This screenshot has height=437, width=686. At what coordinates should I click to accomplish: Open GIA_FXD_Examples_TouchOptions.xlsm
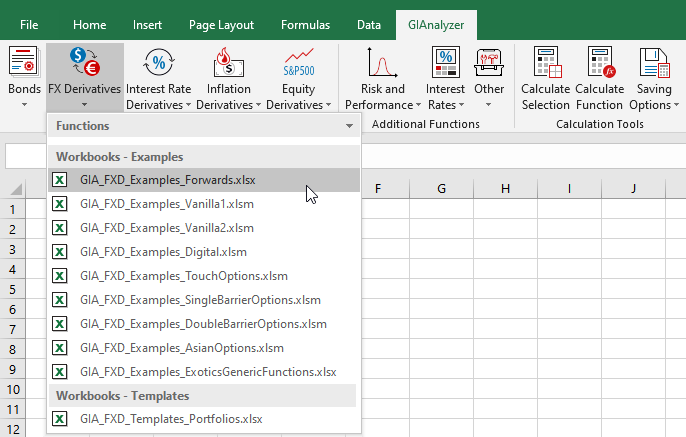(x=204, y=276)
